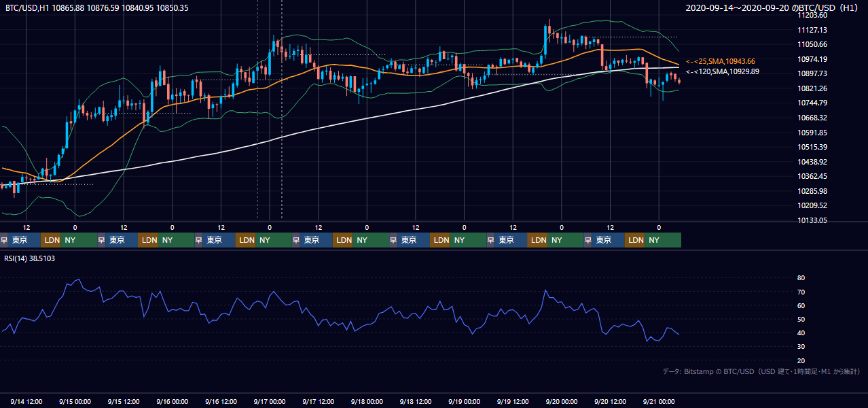The width and height of the screenshot is (868, 408).
Task: Click the 9/15 12:00 time label
Action: pos(124,401)
